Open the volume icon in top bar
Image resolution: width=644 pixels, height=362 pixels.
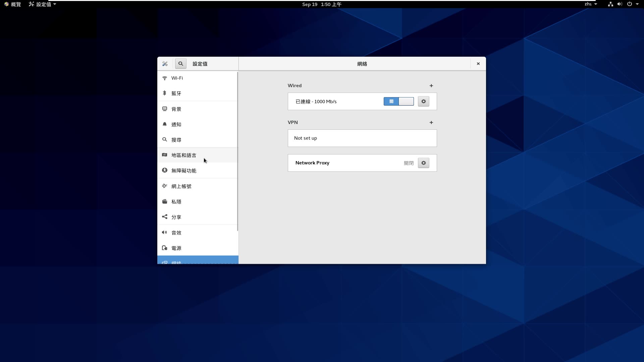pyautogui.click(x=620, y=4)
